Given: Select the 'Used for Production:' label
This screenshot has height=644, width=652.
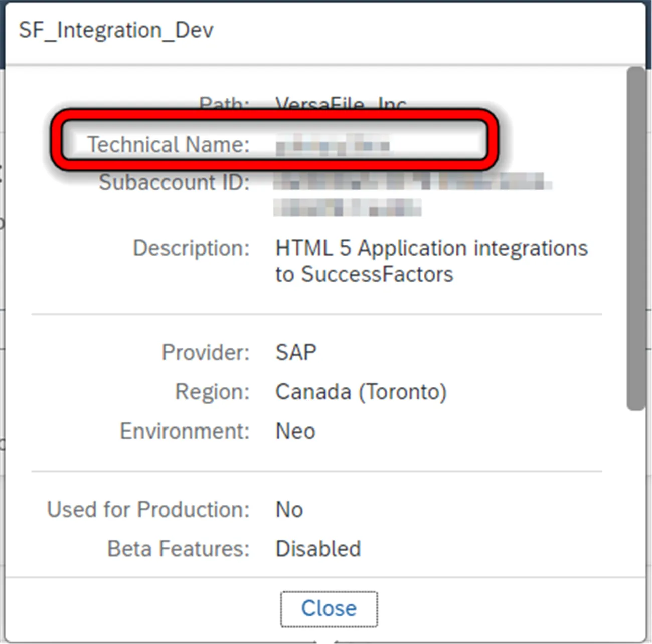Looking at the screenshot, I should (x=148, y=509).
